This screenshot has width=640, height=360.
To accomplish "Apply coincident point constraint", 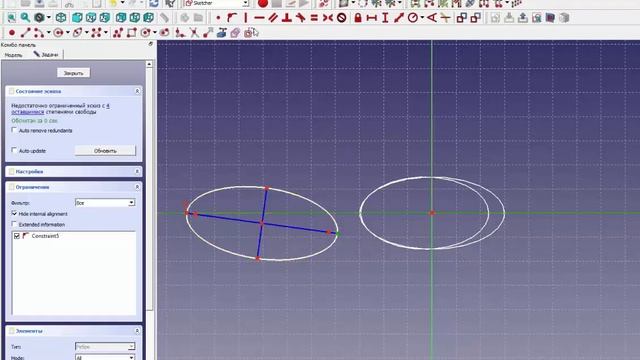I will click(x=218, y=18).
